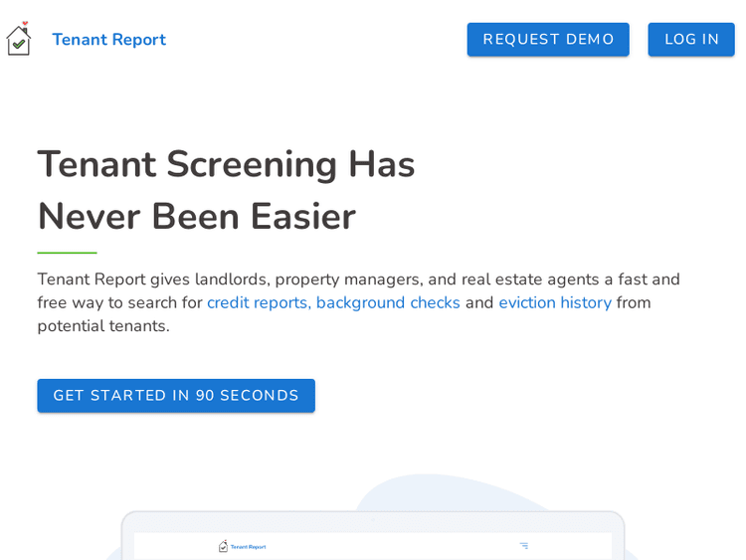Follow the background checks link
746x560 pixels.
click(x=388, y=302)
